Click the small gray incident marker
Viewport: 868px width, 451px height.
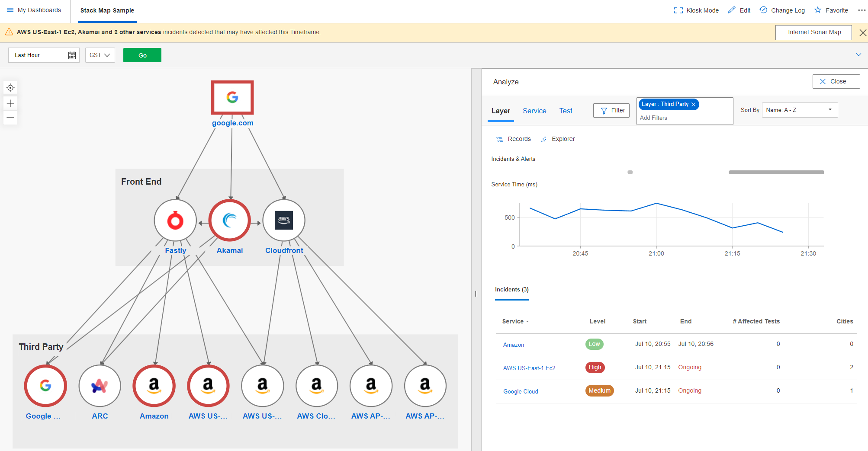(630, 172)
